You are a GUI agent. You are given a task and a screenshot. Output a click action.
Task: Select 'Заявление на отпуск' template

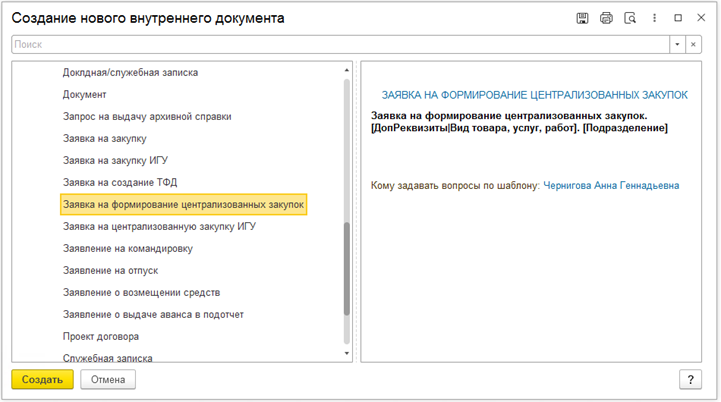click(x=110, y=271)
